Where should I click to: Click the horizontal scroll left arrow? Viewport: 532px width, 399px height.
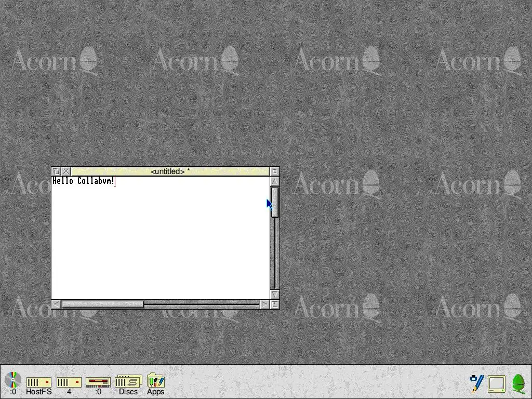[x=56, y=304]
